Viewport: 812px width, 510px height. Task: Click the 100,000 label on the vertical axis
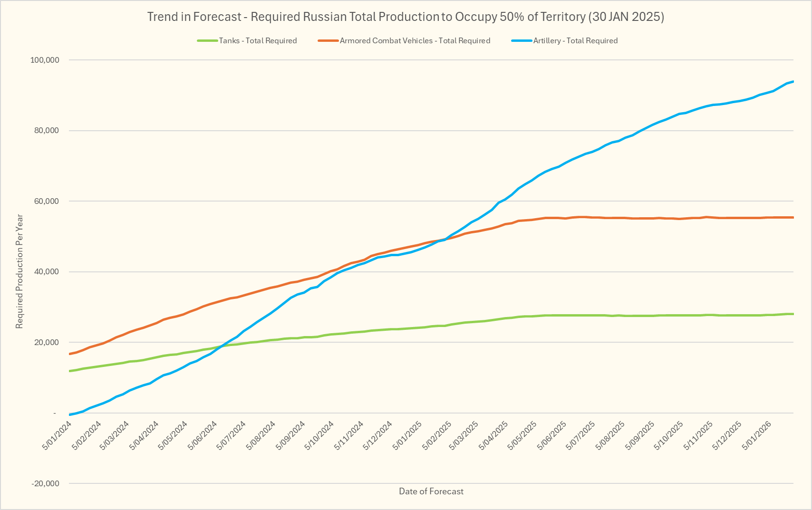click(x=45, y=60)
